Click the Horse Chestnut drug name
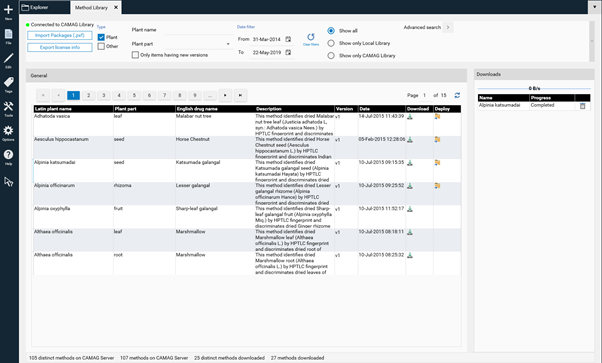The width and height of the screenshot is (602, 363). pos(192,139)
